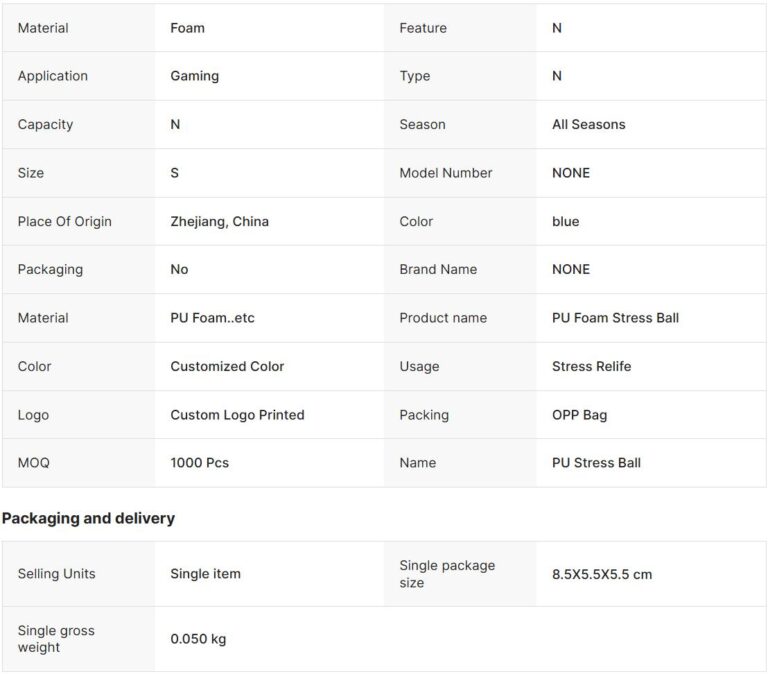768x674 pixels.
Task: Select the '8.5X5.5X5.5 cm' package size
Action: [x=601, y=574]
